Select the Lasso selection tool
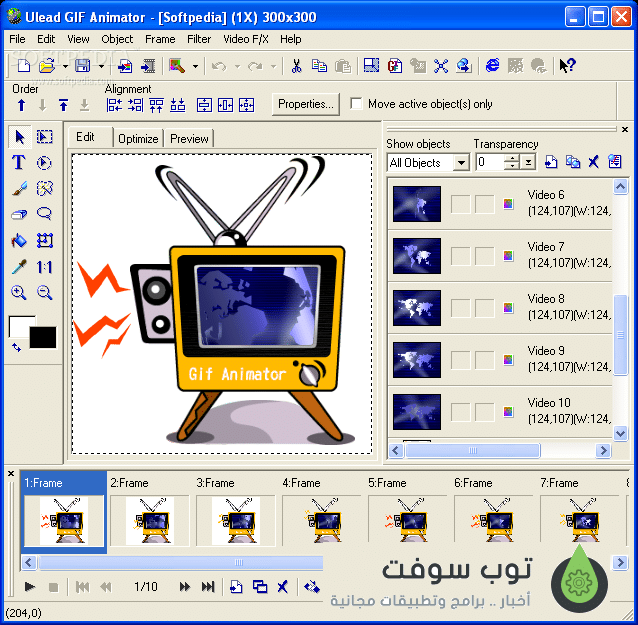The image size is (638, 625). pos(44,214)
